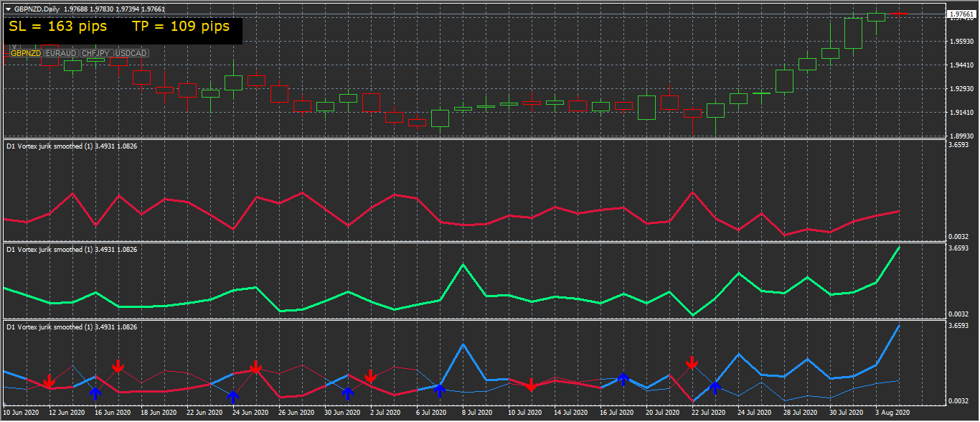Click the red down arrow near 2 Jul 2020
The height and width of the screenshot is (422, 980).
(370, 376)
